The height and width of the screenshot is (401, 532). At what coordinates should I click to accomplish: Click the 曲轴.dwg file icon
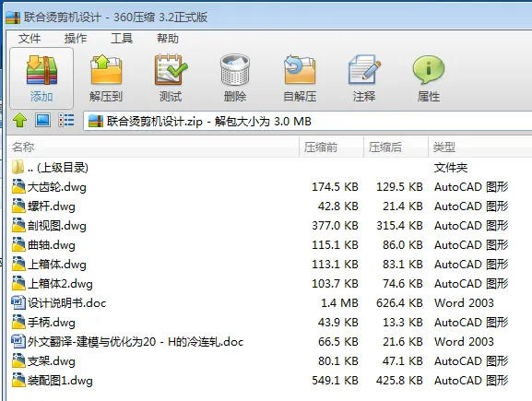point(18,244)
